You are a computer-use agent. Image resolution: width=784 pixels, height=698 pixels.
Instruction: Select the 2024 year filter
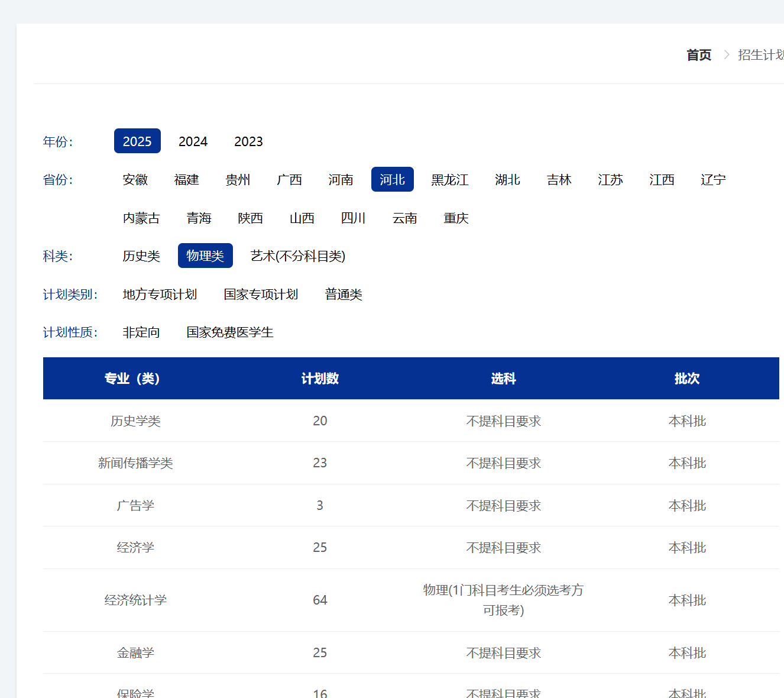point(193,141)
